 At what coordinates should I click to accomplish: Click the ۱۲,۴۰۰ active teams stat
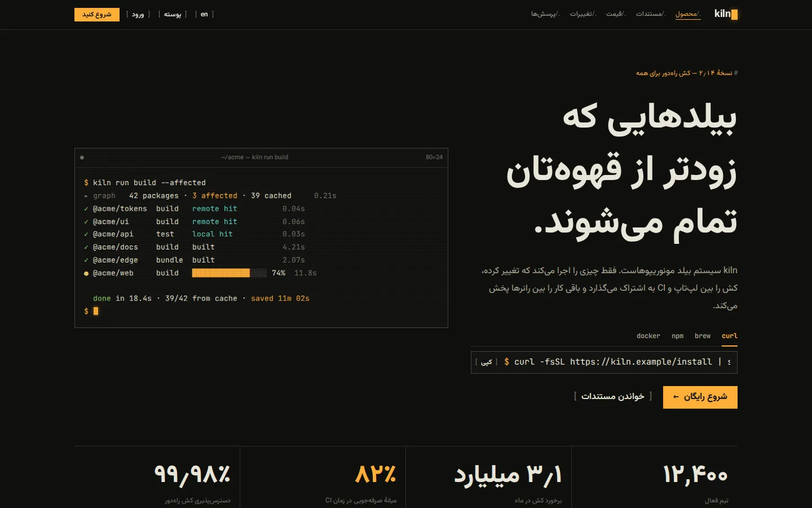(x=695, y=475)
